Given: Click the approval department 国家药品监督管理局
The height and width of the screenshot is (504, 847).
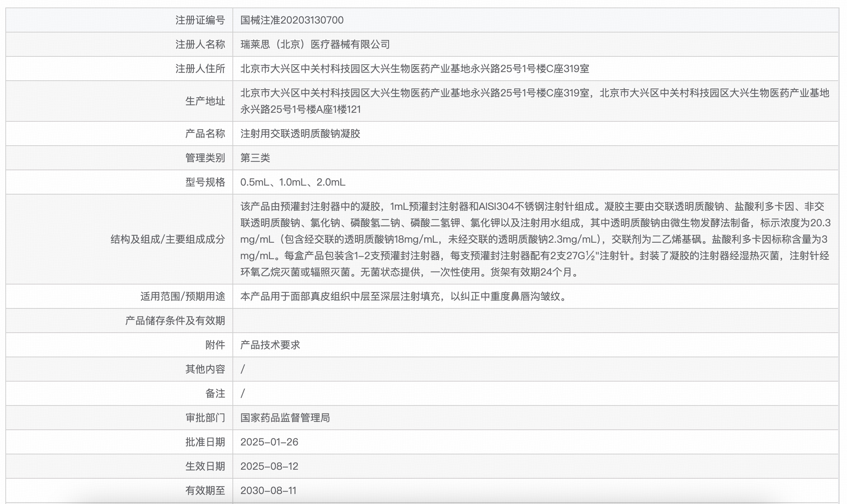Looking at the screenshot, I should point(286,418).
